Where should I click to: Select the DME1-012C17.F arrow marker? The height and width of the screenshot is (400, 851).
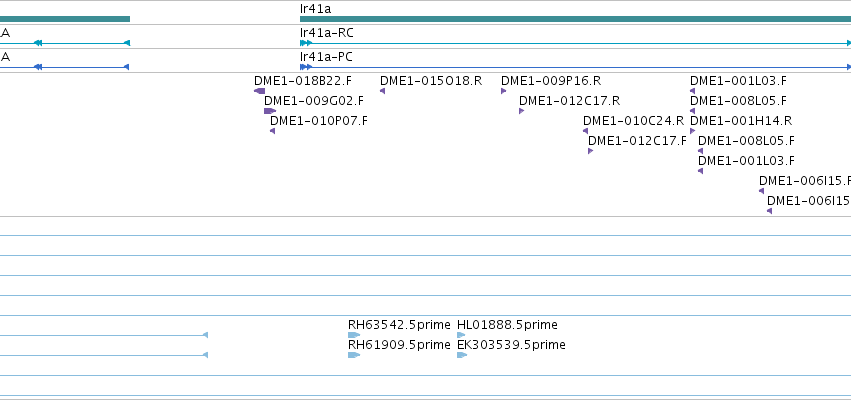590,151
